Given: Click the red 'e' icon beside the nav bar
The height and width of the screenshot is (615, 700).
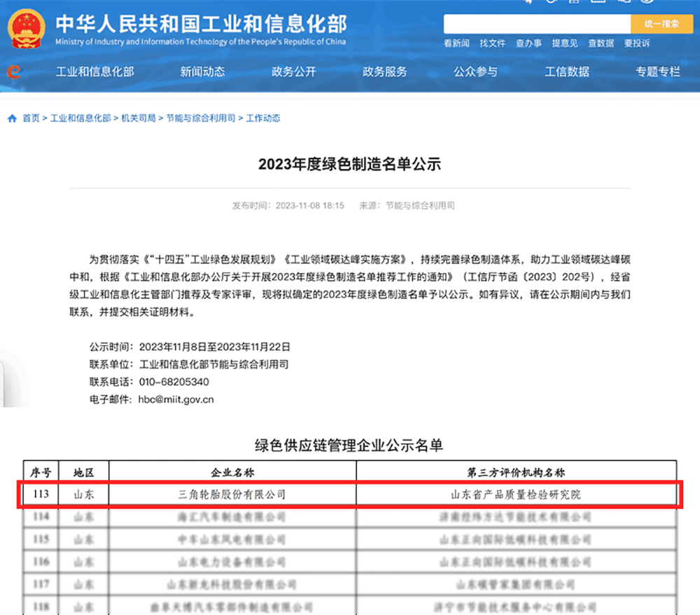Looking at the screenshot, I should pos(11,72).
